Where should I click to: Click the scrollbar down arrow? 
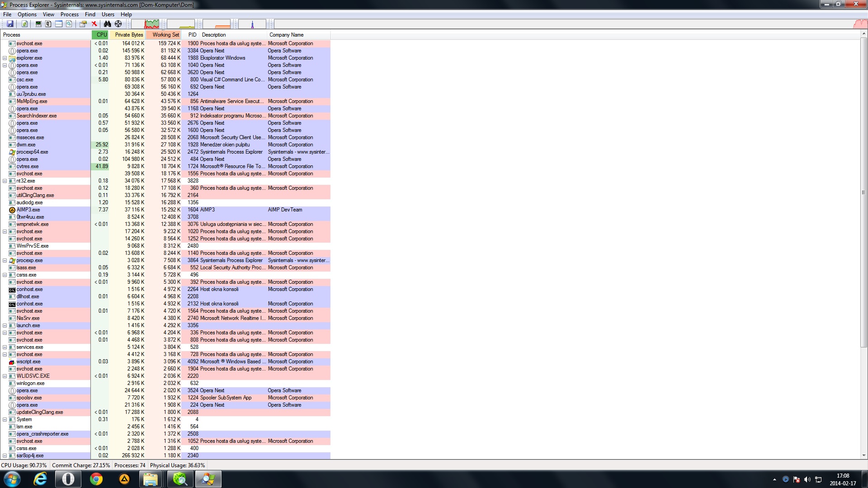(863, 455)
